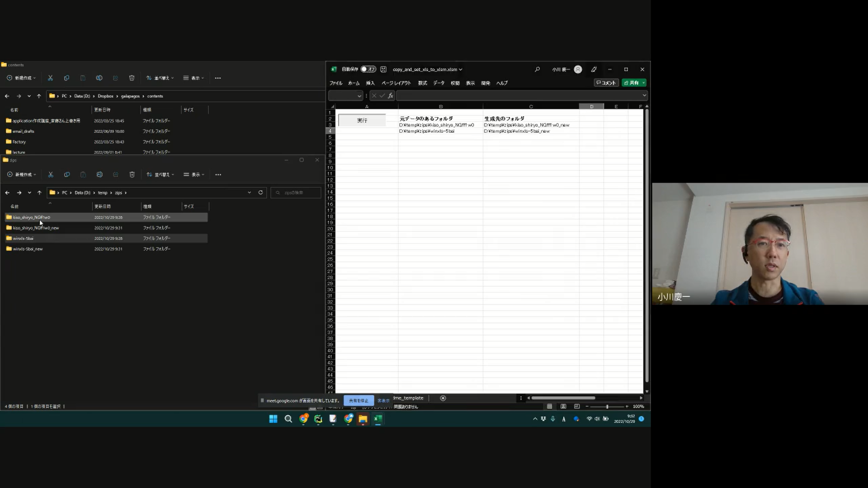Switch to Page Layout view in status bar
868x488 pixels.
click(x=563, y=406)
